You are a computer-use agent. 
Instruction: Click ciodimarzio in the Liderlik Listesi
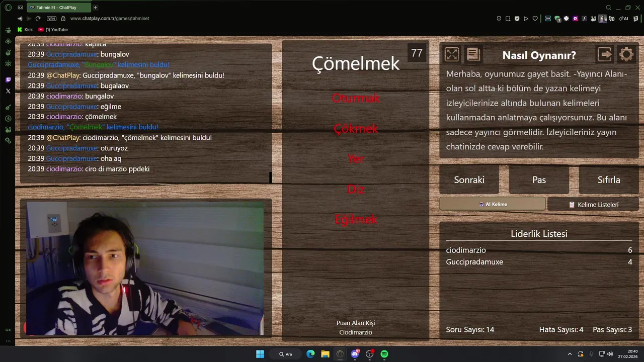tap(466, 250)
